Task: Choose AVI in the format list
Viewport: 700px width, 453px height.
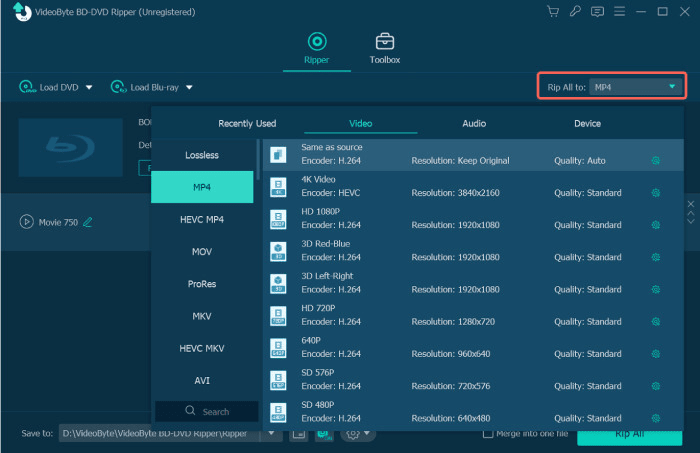Action: (x=202, y=380)
